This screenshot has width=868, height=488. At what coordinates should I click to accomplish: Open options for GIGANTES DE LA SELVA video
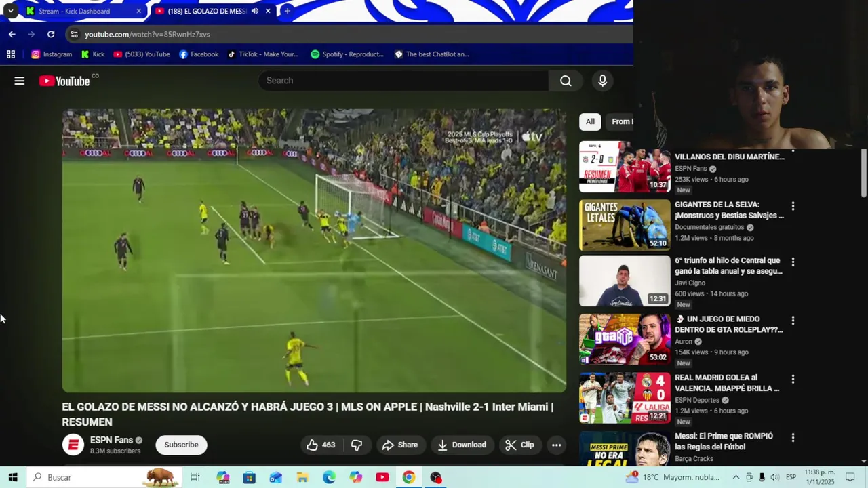(793, 205)
